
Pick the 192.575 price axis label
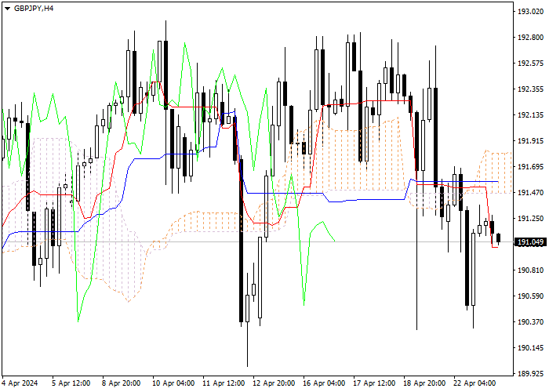[x=530, y=64]
